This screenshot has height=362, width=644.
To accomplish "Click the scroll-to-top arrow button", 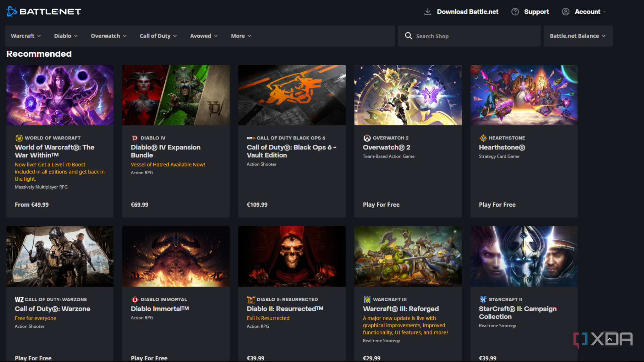I will pyautogui.click(x=610, y=340).
